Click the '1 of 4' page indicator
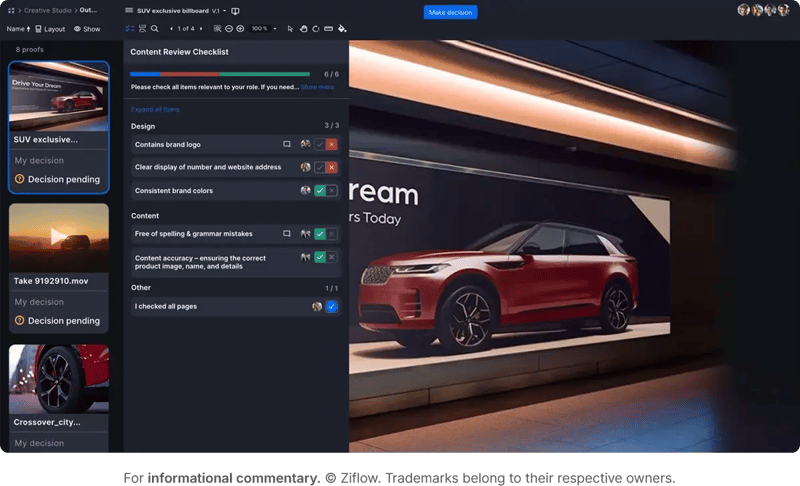The width and height of the screenshot is (800, 486). 186,29
